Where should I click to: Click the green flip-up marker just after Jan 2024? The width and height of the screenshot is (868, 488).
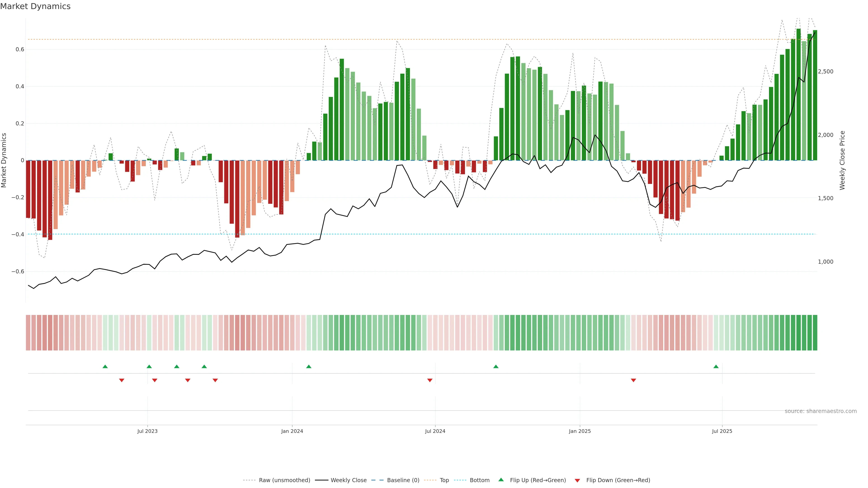point(309,366)
